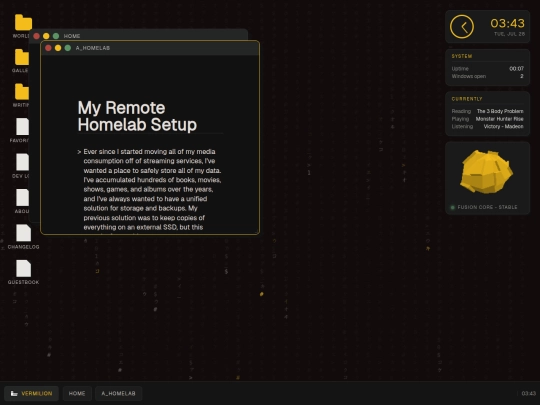Open the Vermilion start menu button
Image resolution: width=540 pixels, height=405 pixels.
coord(31,393)
